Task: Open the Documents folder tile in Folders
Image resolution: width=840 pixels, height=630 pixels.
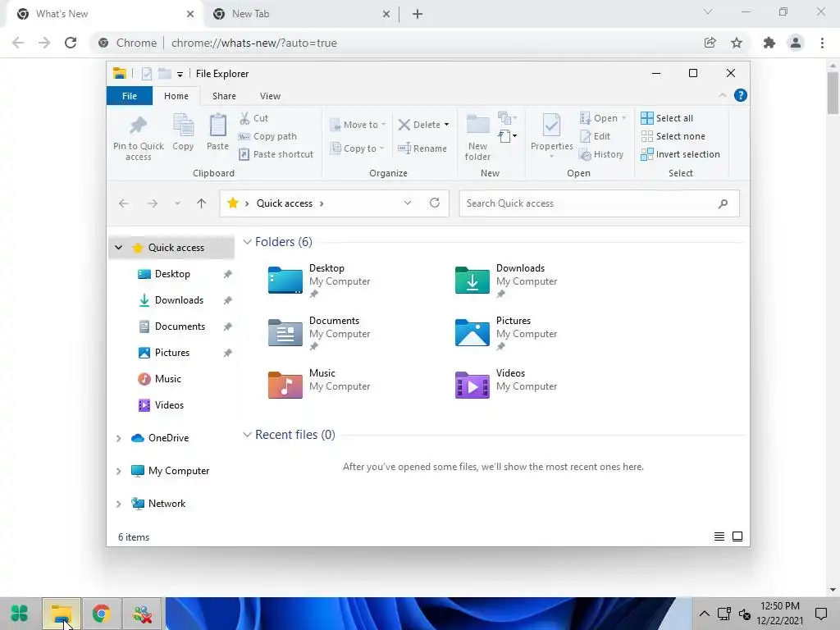Action: pos(319,333)
